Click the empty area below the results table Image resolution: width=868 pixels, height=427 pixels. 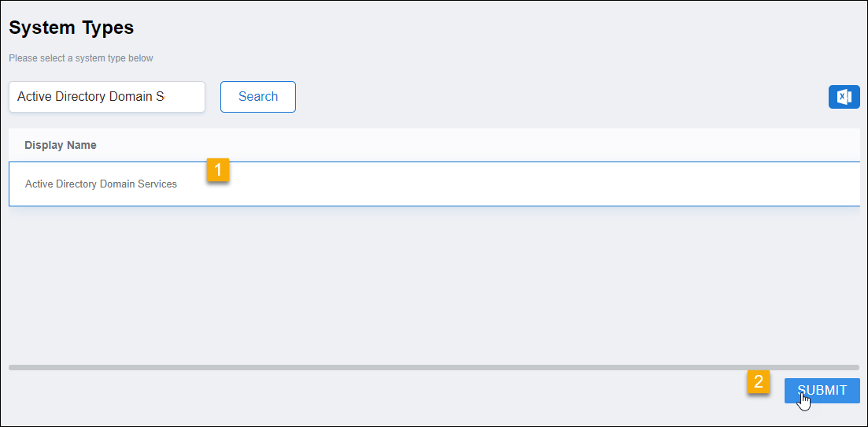point(433,284)
